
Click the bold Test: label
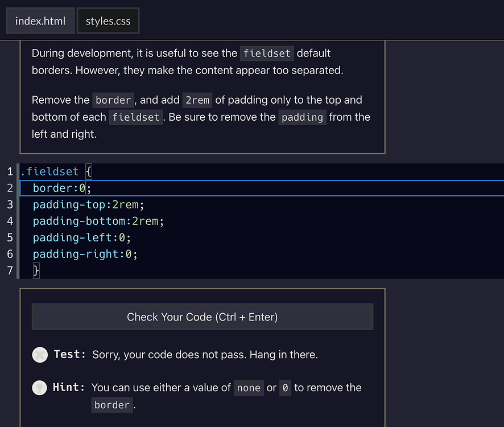pos(69,355)
